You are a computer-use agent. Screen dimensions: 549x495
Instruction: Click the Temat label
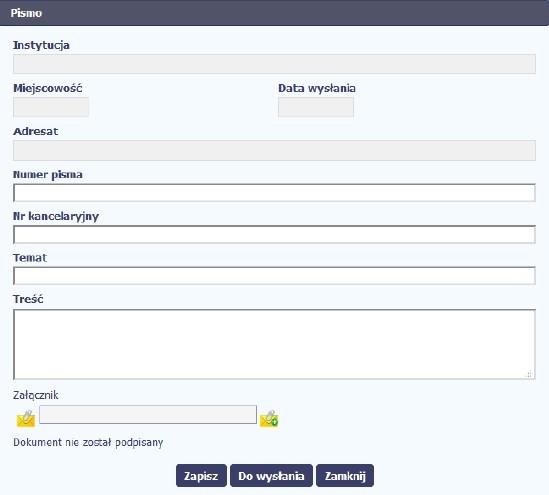tap(30, 258)
